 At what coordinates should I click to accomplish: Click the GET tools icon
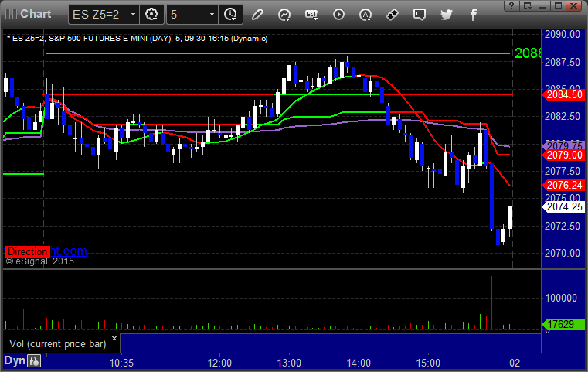311,15
